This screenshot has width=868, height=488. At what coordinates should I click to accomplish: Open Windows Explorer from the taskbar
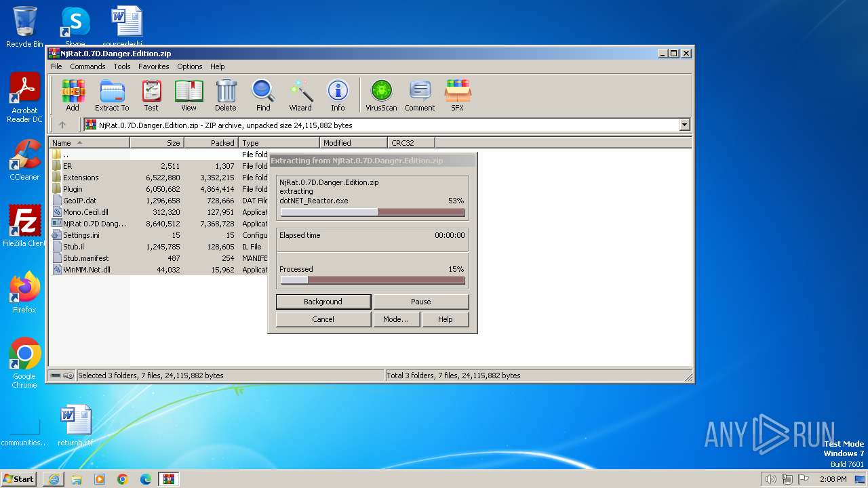77,479
